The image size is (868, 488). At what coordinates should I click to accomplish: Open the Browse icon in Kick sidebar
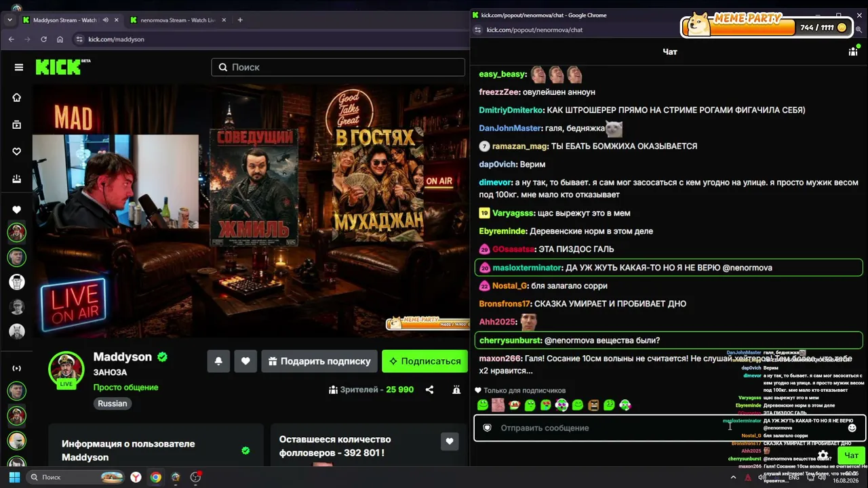click(17, 125)
